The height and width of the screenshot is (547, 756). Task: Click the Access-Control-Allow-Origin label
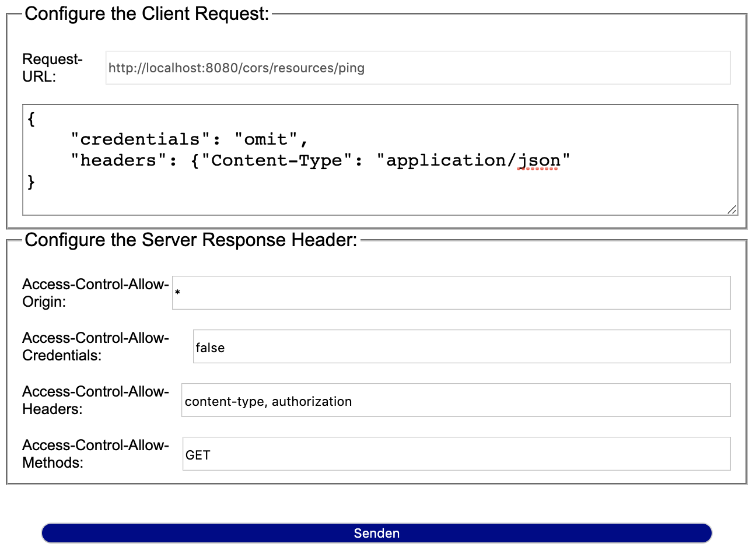(x=95, y=293)
